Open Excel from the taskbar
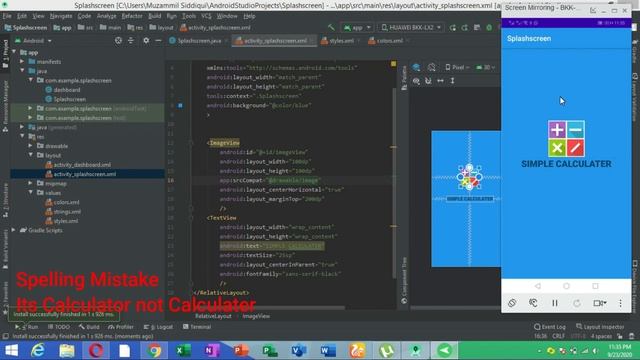This screenshot has width=640, height=360. [183, 351]
